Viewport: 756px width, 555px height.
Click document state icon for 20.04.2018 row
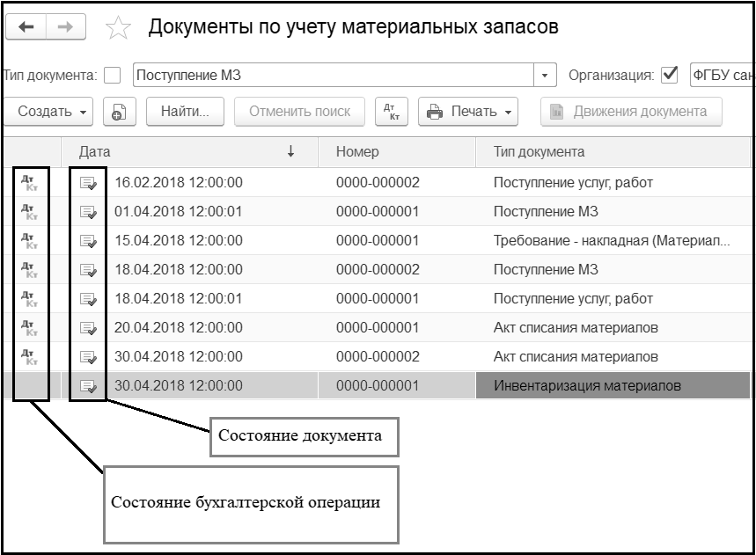[x=88, y=328]
